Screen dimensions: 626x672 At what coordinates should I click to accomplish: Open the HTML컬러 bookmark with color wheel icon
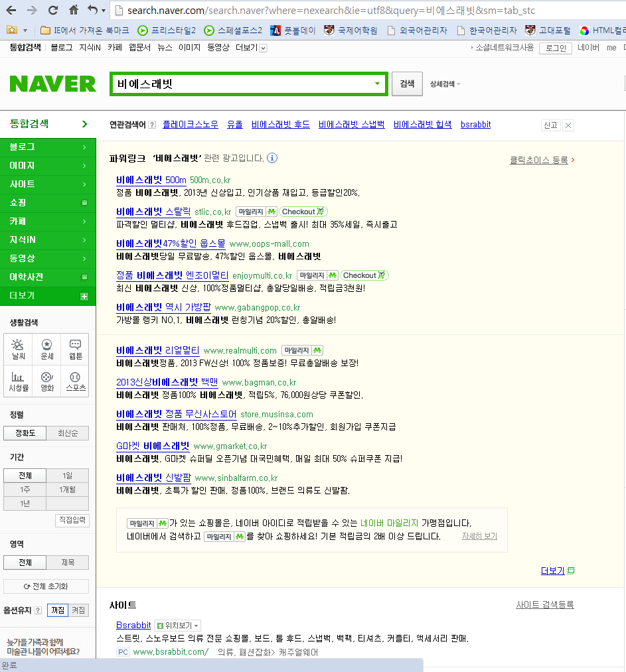click(602, 31)
